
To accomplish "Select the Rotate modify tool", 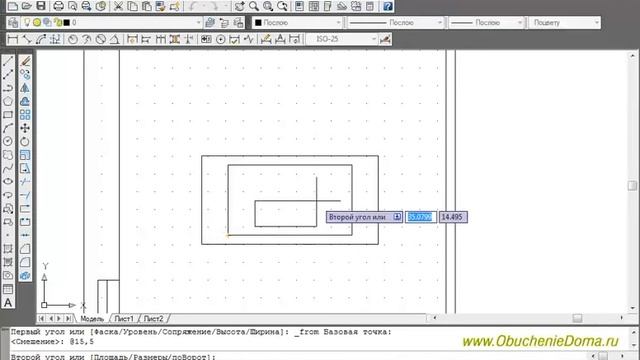I will pos(25,141).
